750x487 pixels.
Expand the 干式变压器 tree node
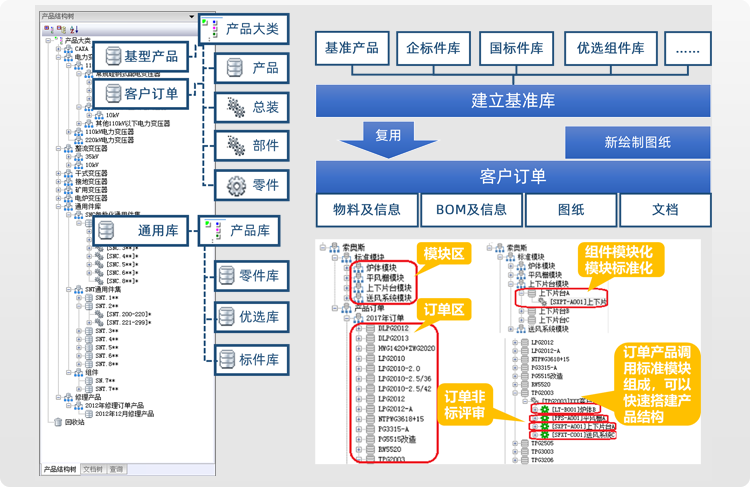tap(58, 172)
